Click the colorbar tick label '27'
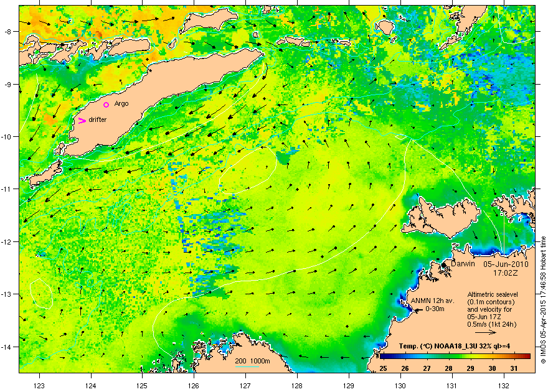This screenshot has width=548, height=392. [x=427, y=368]
